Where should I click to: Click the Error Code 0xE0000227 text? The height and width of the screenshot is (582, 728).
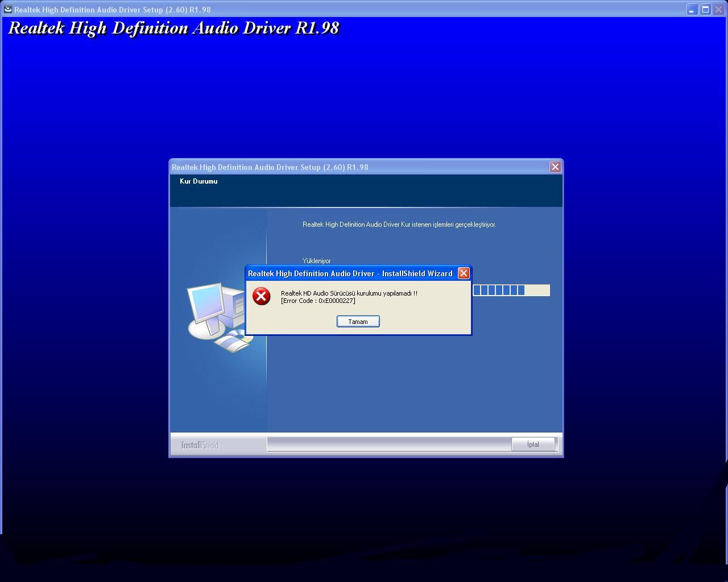click(318, 301)
